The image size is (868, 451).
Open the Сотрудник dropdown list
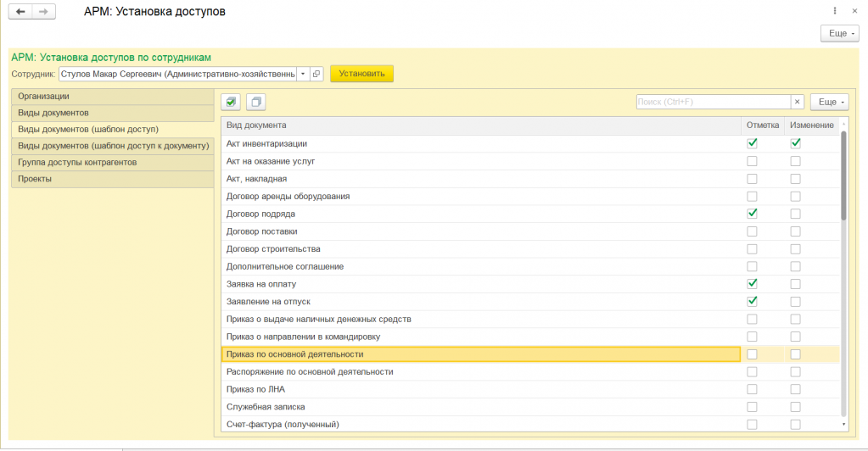(303, 74)
